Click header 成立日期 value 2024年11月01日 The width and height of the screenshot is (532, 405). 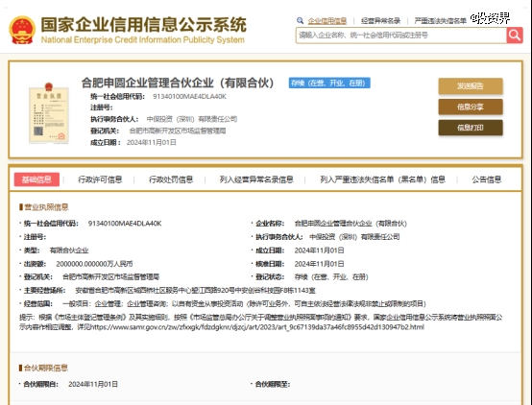pos(152,142)
